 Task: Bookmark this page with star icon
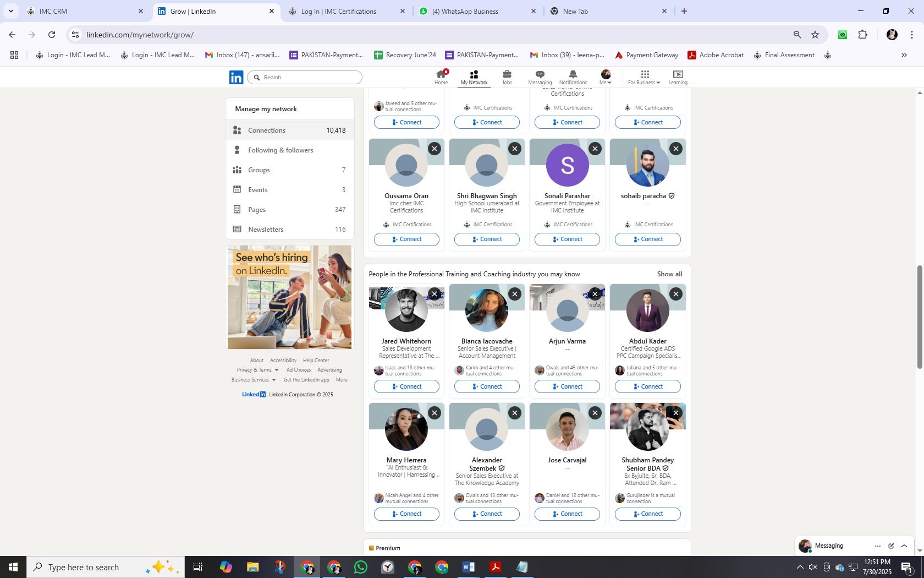click(x=815, y=35)
